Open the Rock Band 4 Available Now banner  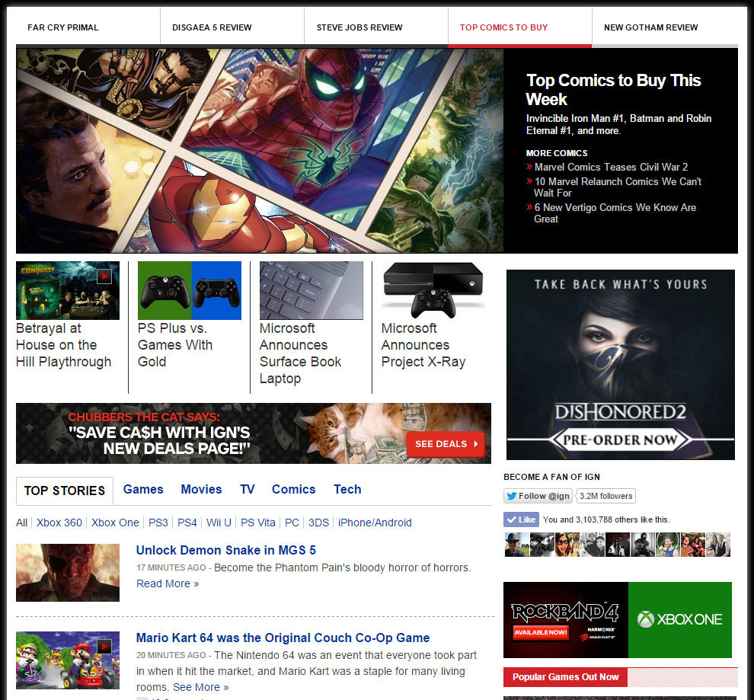[565, 619]
